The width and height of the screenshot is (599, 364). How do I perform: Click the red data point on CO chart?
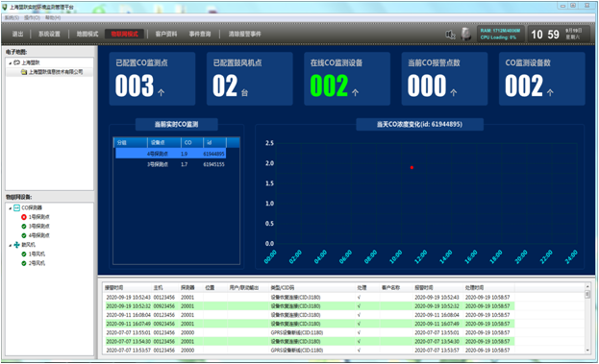(412, 167)
